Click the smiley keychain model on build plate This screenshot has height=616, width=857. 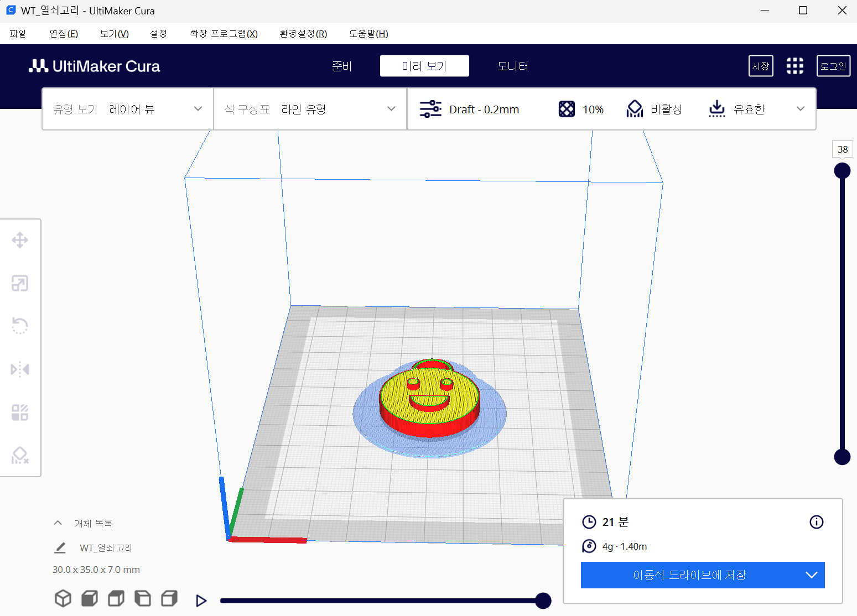429,398
